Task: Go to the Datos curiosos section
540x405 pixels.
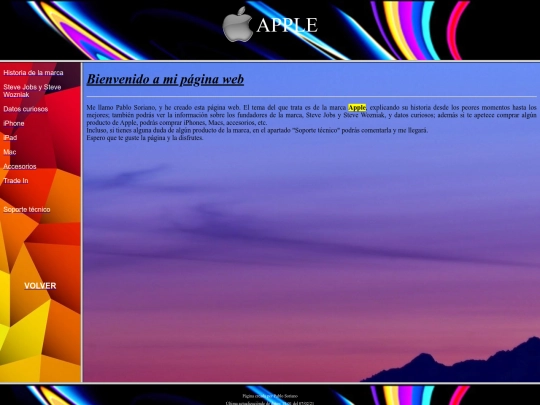Action: pyautogui.click(x=25, y=109)
